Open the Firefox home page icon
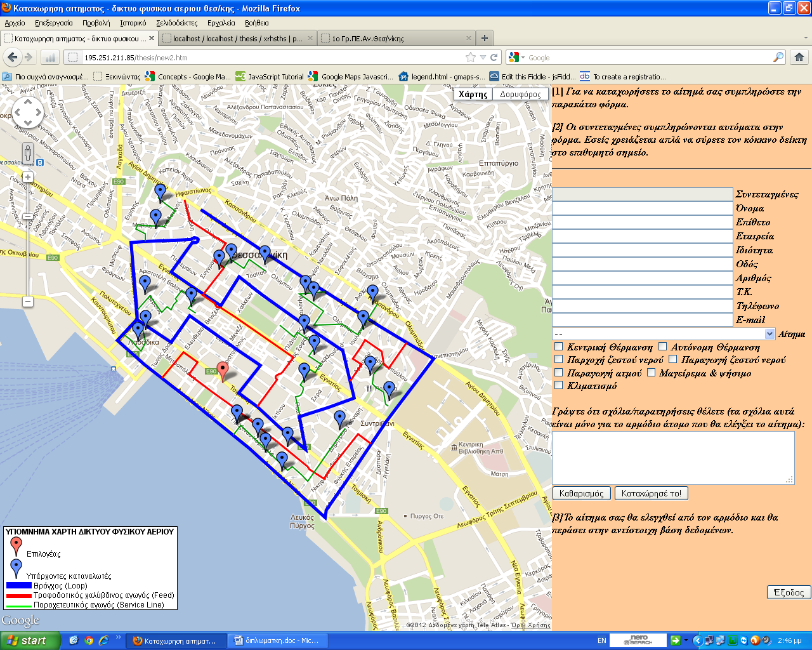The image size is (812, 650). click(x=799, y=57)
